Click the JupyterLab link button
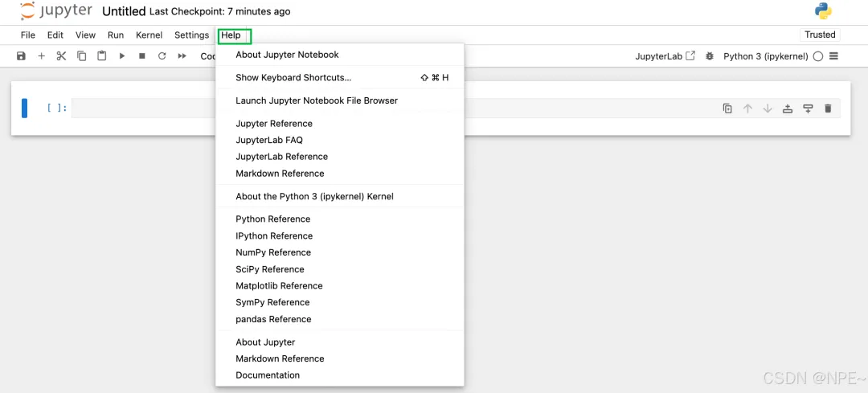The width and height of the screenshot is (868, 393). pyautogui.click(x=665, y=56)
